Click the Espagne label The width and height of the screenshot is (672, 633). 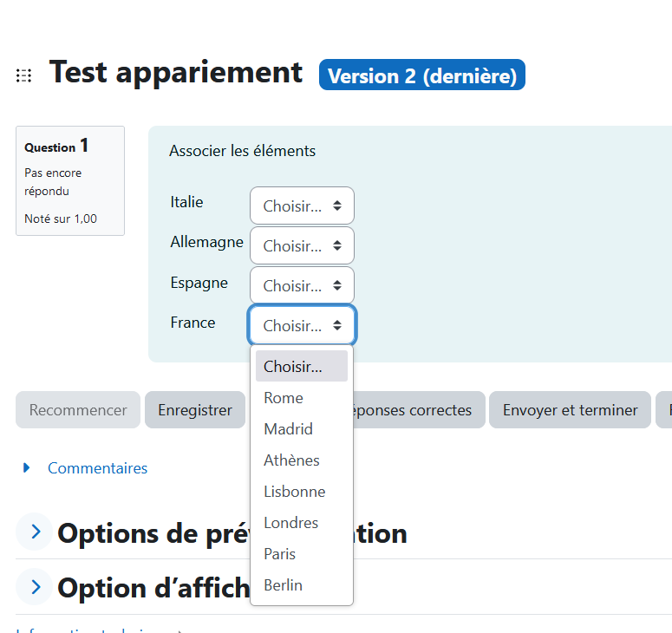(199, 283)
